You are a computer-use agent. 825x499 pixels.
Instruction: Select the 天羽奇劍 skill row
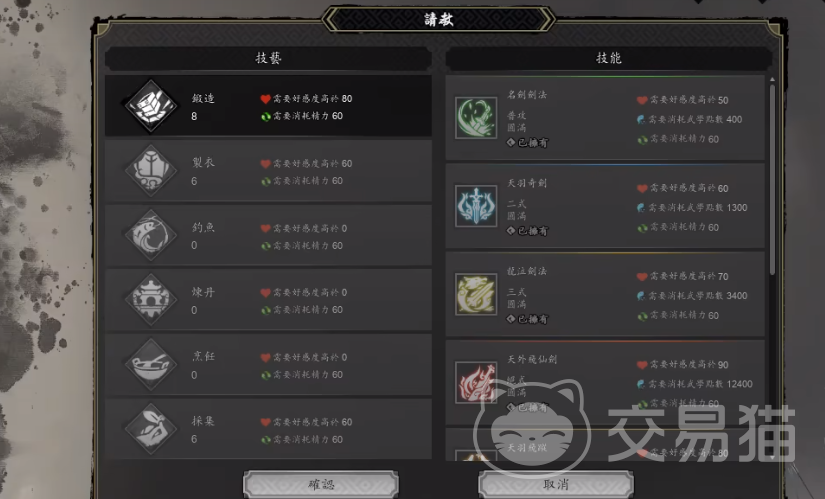pyautogui.click(x=605, y=206)
